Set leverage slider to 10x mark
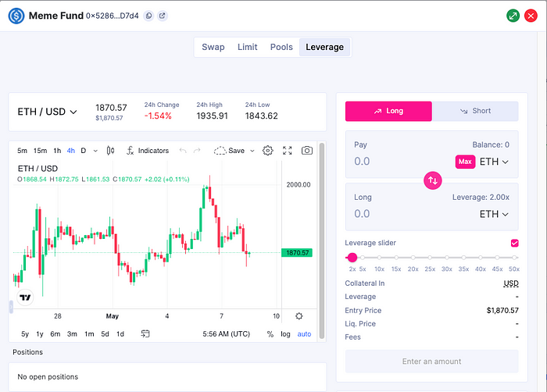The height and width of the screenshot is (392, 547). point(380,258)
